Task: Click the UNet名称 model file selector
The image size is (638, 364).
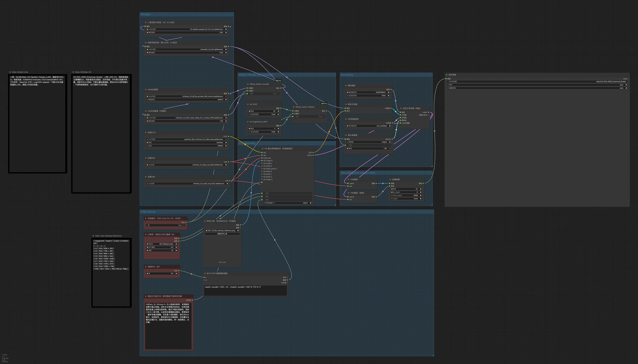Action: (x=187, y=96)
